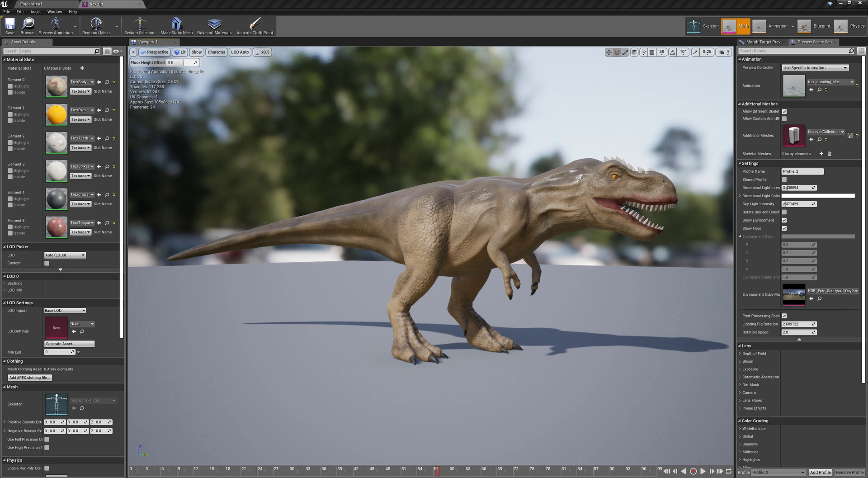Open the Directional Light Color swatch
This screenshot has height=478, width=868.
818,196
